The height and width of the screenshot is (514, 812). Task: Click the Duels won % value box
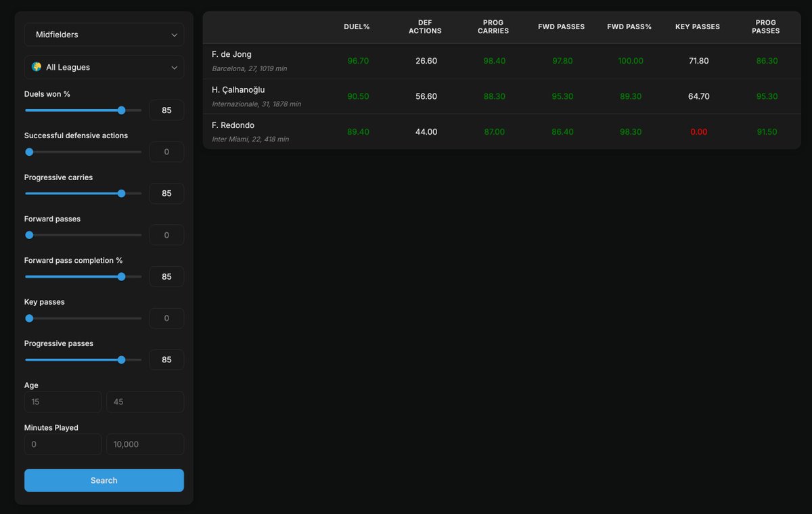(166, 110)
